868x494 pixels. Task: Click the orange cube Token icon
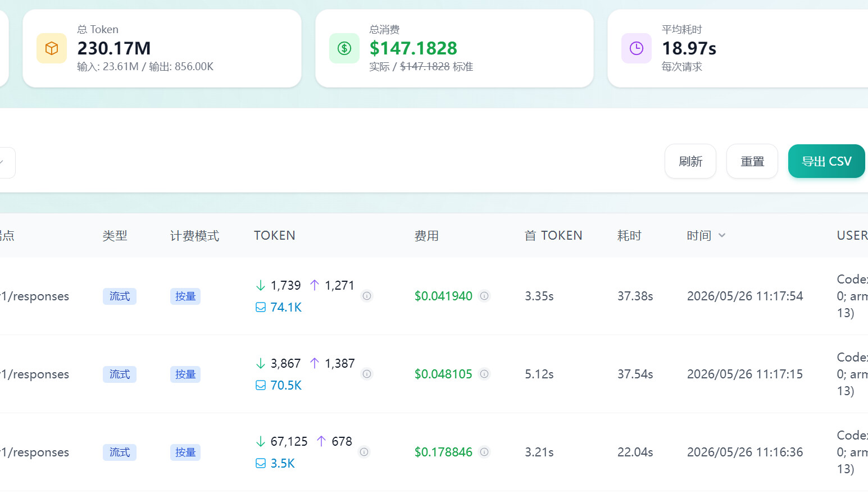[52, 48]
